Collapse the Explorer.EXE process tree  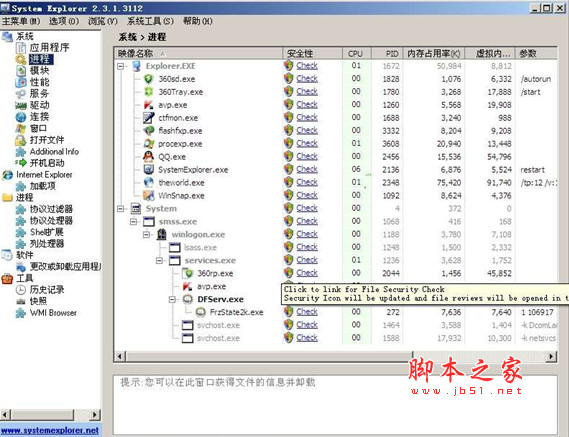point(121,66)
